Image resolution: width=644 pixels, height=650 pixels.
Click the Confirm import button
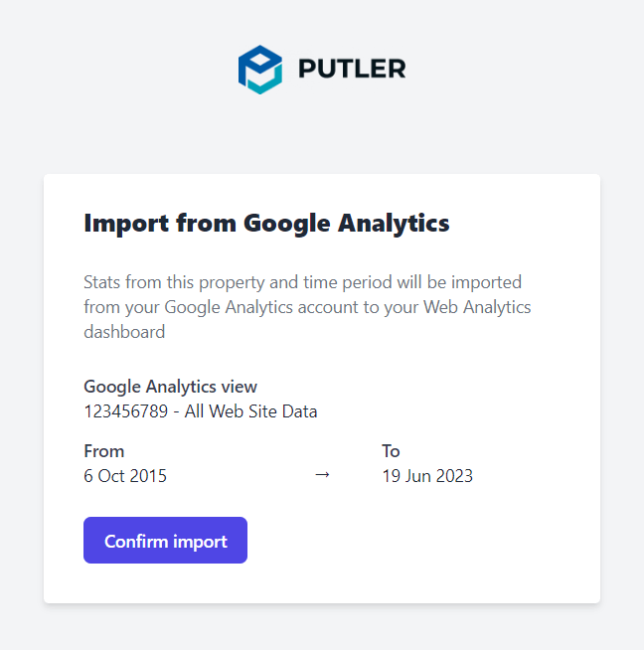tap(165, 540)
